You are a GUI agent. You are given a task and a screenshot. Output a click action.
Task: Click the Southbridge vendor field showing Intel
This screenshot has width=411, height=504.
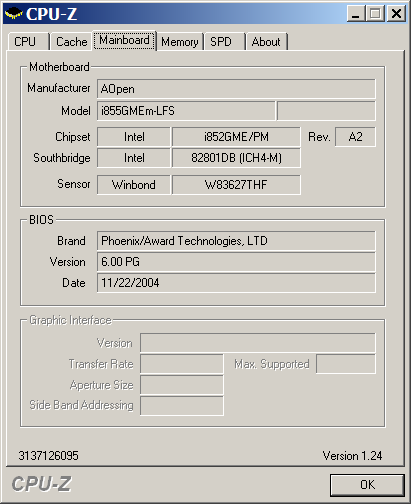[134, 158]
